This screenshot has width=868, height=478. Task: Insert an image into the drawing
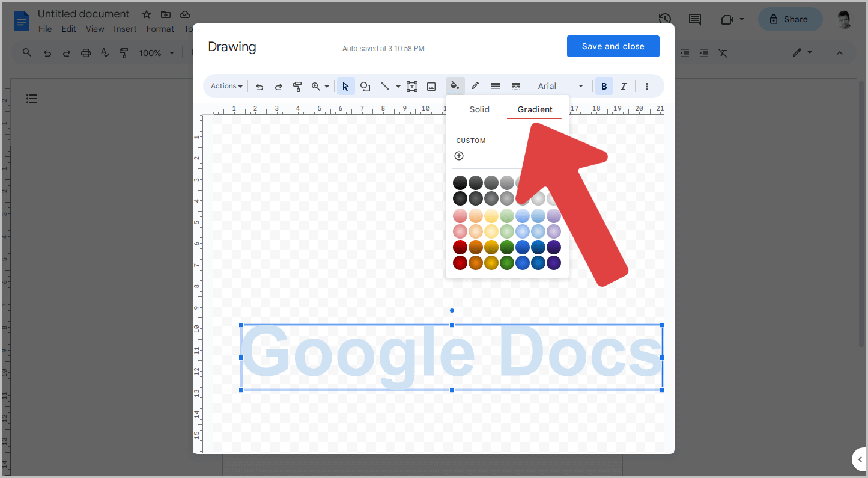coord(431,87)
